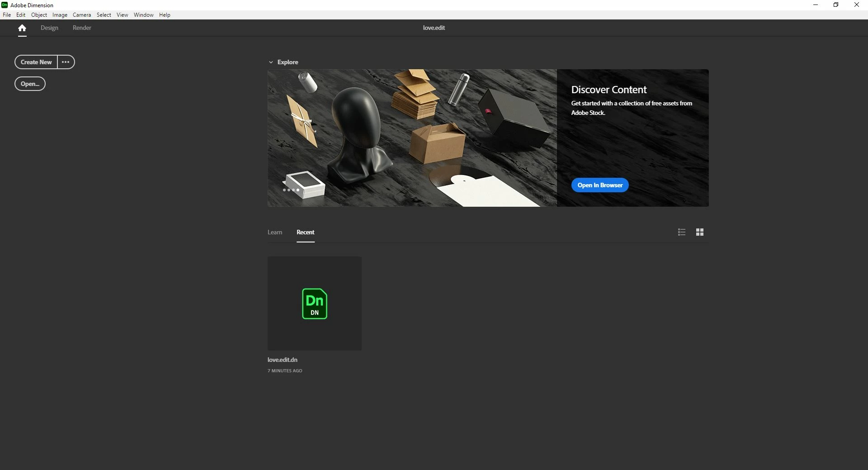Open the File menu
The width and height of the screenshot is (868, 470).
7,15
